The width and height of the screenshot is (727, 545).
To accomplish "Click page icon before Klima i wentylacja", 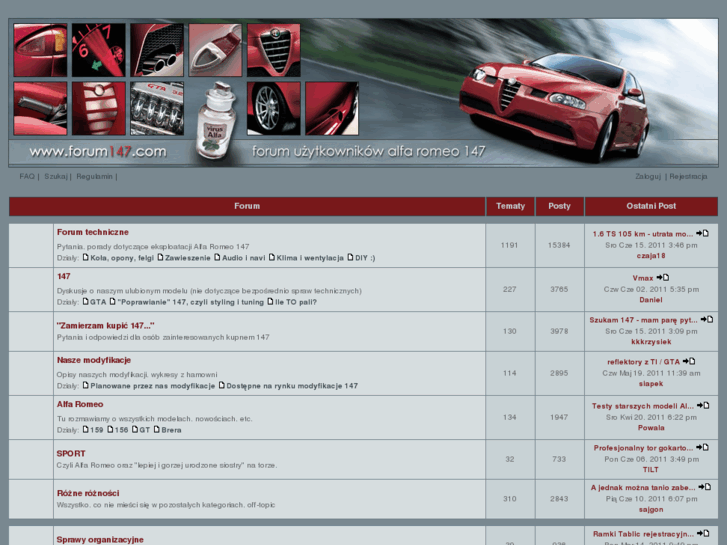I will tap(272, 257).
